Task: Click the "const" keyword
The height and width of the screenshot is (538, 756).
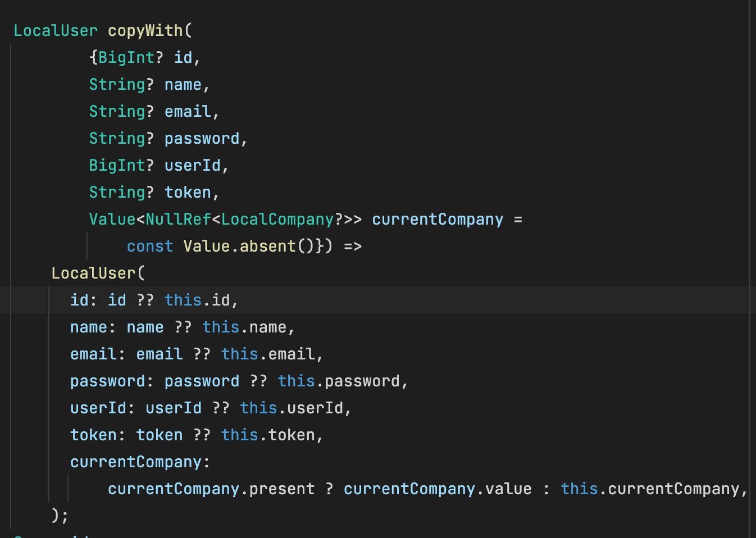Action: (x=150, y=246)
